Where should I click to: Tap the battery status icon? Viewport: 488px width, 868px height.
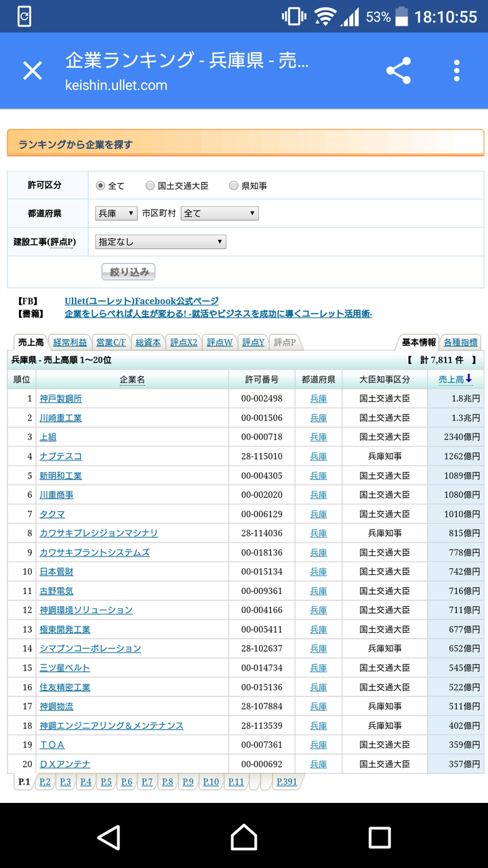[x=402, y=16]
